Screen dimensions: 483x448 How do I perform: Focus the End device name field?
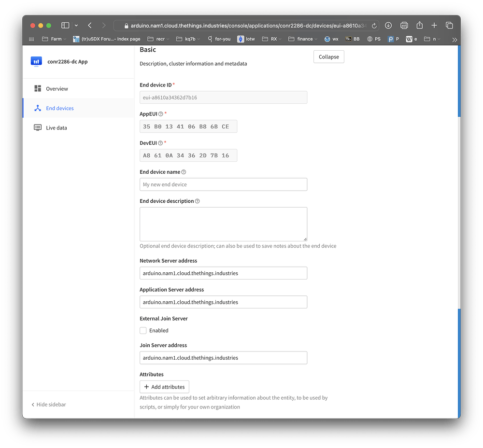pos(223,184)
